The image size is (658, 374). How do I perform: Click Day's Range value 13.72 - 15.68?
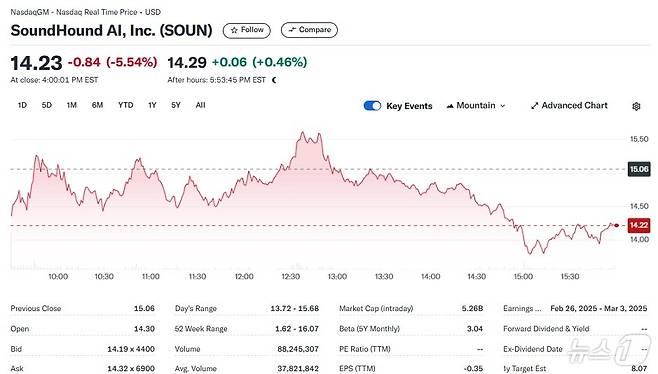[295, 309]
